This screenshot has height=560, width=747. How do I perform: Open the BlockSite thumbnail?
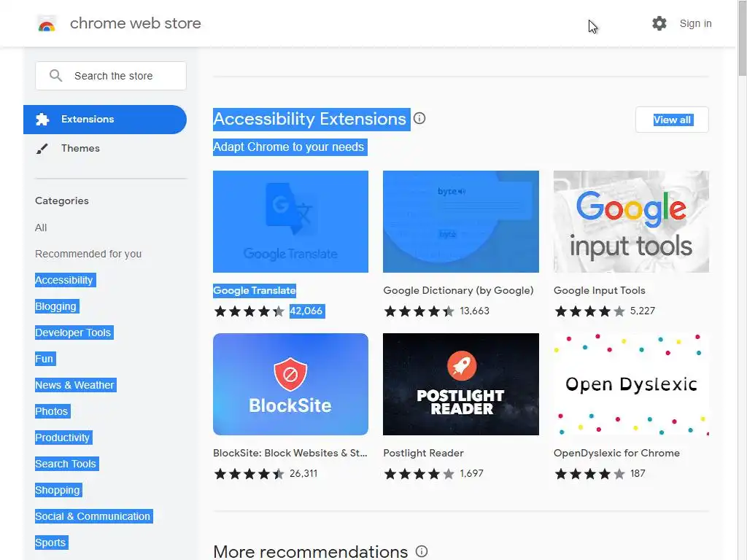pyautogui.click(x=290, y=384)
